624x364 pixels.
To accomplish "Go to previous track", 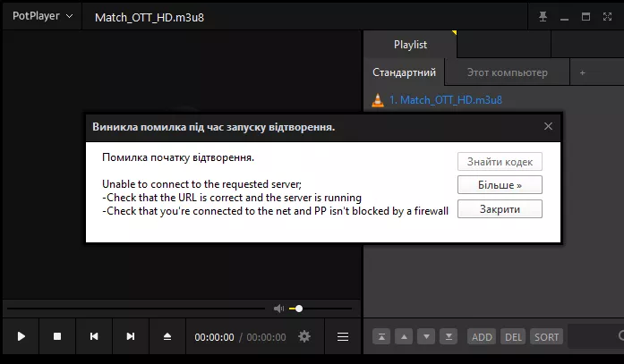I will [x=94, y=336].
